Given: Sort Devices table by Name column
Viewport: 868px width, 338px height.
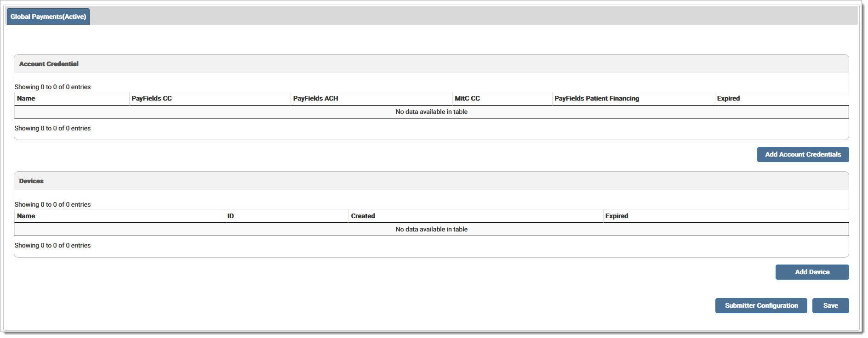Looking at the screenshot, I should 26,216.
